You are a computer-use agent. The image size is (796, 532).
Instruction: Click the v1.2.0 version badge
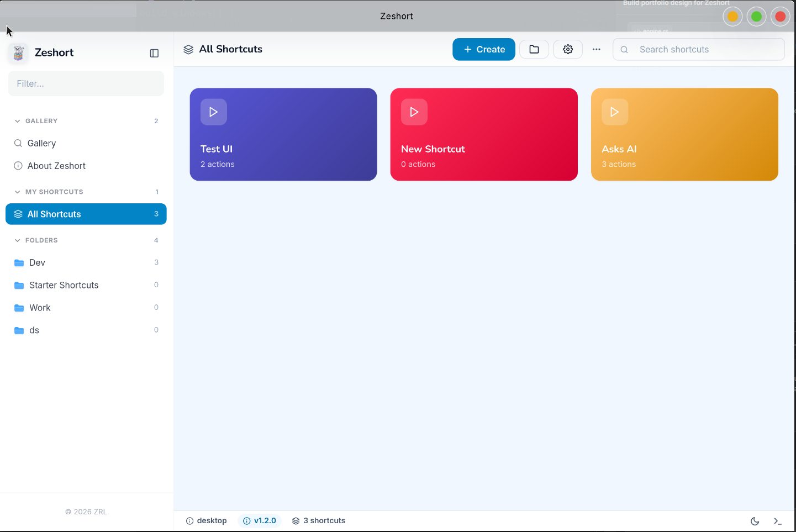[260, 520]
